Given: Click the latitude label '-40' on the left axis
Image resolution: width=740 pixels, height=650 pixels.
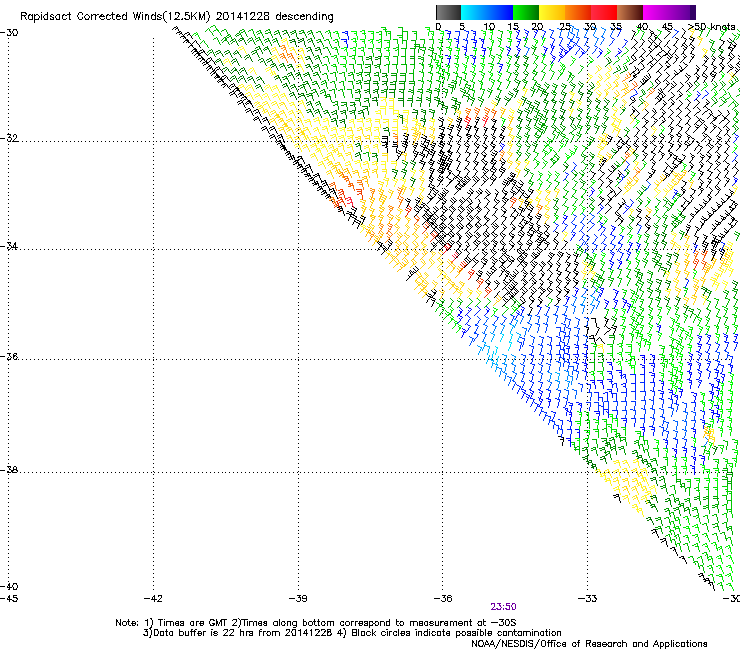Looking at the screenshot, I should tap(9, 586).
